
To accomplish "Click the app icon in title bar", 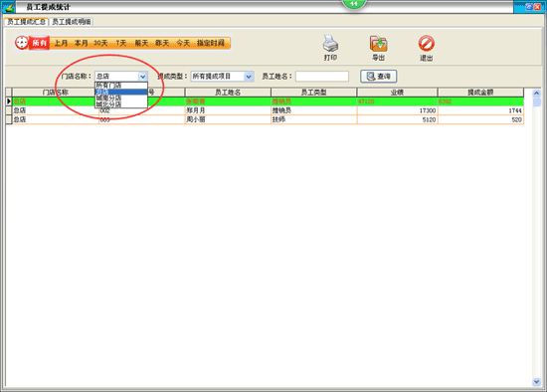I will pyautogui.click(x=8, y=7).
